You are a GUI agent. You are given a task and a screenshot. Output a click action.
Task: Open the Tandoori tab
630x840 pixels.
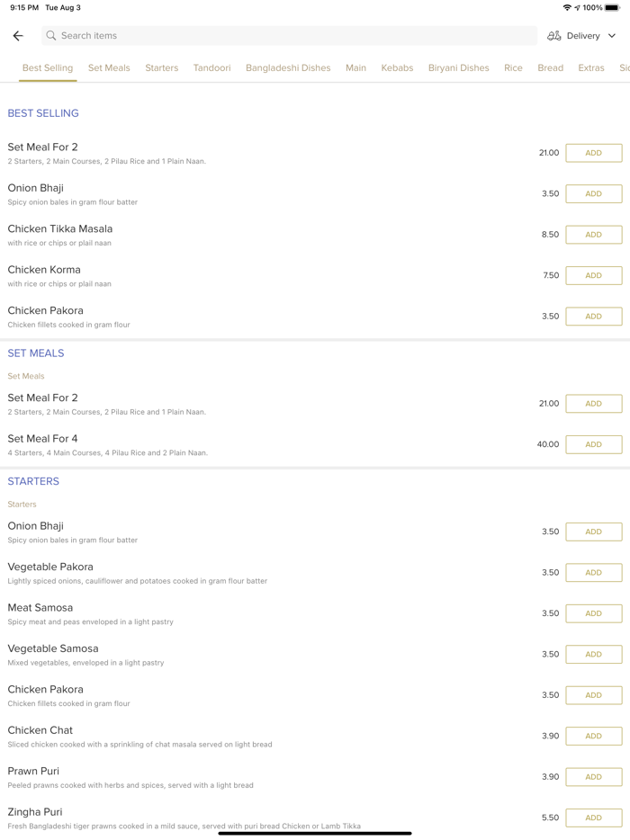click(x=211, y=68)
